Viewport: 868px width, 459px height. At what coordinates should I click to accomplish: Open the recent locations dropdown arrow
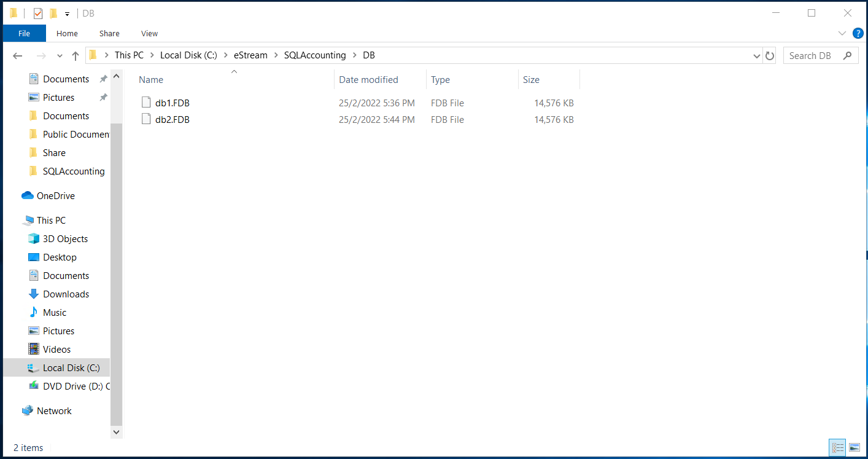point(60,56)
